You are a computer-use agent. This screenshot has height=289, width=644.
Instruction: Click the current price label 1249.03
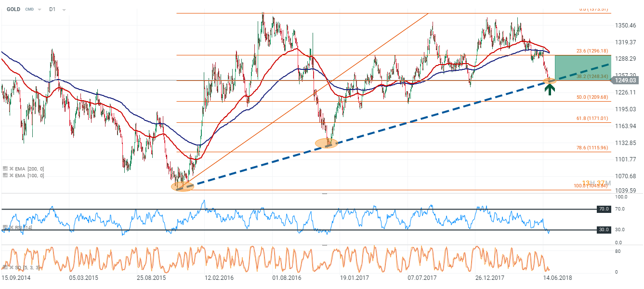[x=625, y=80]
